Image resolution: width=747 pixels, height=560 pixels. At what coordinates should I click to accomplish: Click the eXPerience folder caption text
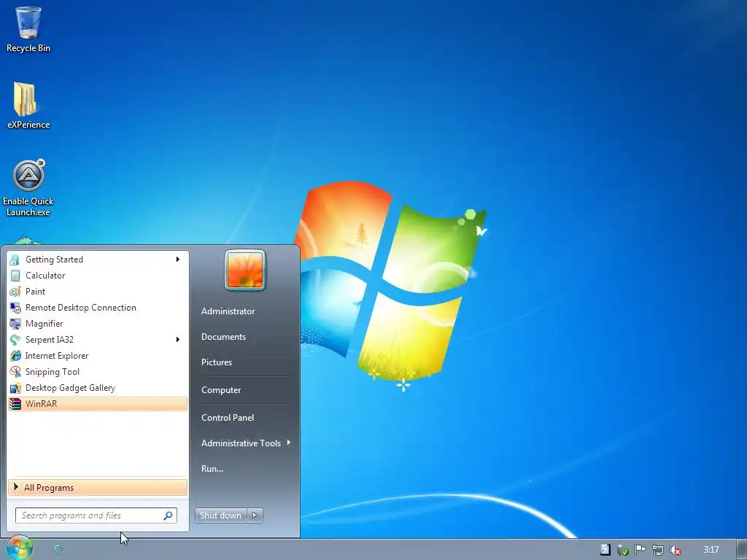28,125
